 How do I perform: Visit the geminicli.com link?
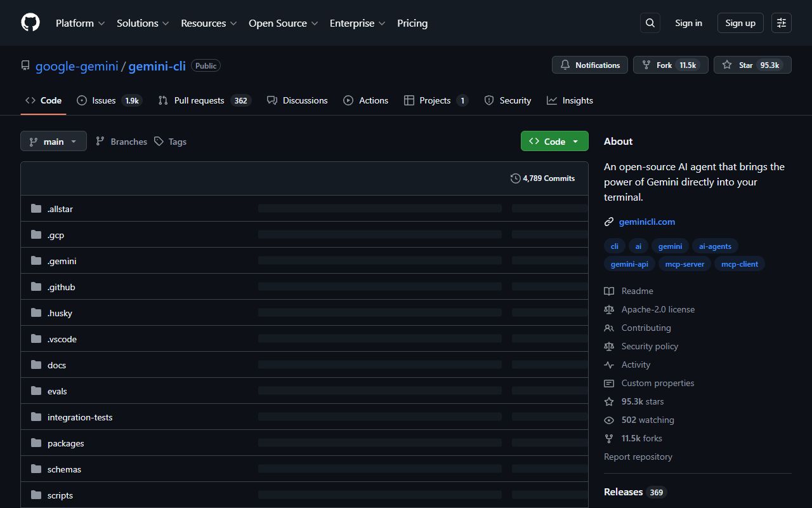[x=647, y=222]
